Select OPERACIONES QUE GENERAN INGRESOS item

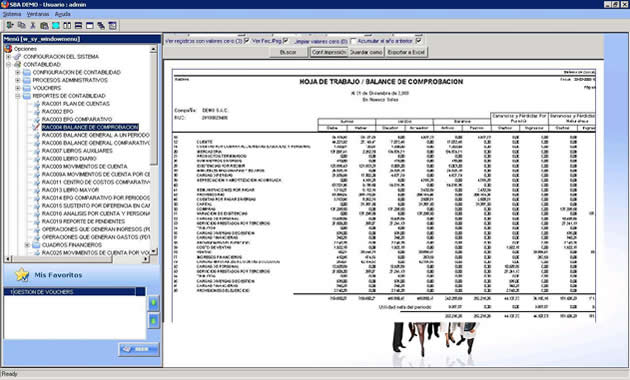pyautogui.click(x=96, y=229)
